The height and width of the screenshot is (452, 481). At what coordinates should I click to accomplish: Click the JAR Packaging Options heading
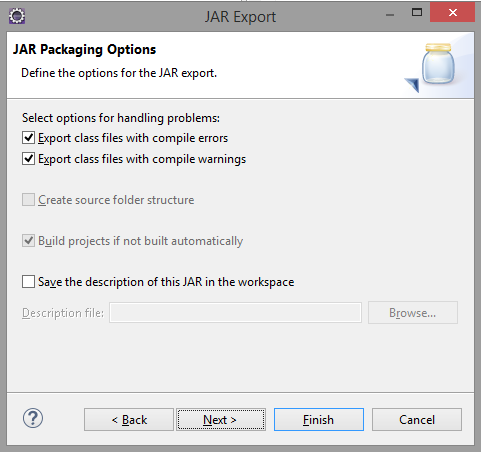tap(84, 50)
